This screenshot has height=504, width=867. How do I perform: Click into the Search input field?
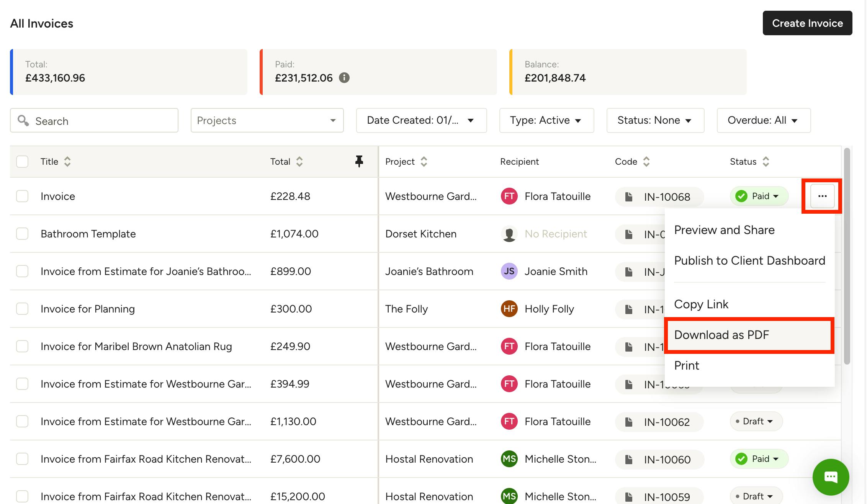94,120
